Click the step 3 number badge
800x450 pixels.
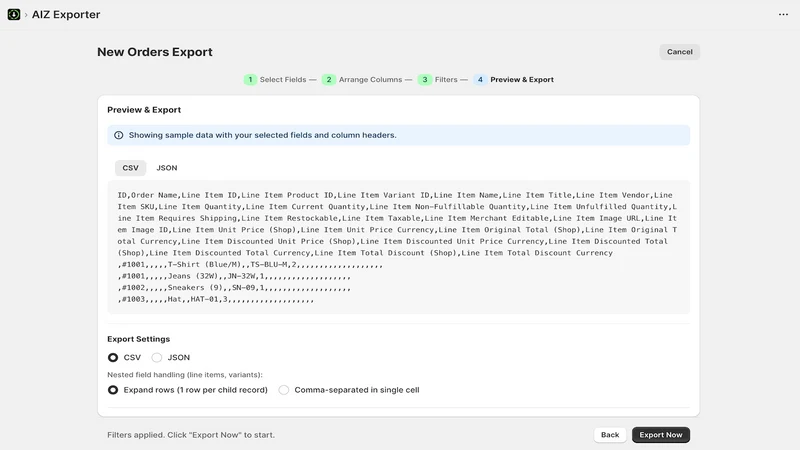tap(424, 80)
